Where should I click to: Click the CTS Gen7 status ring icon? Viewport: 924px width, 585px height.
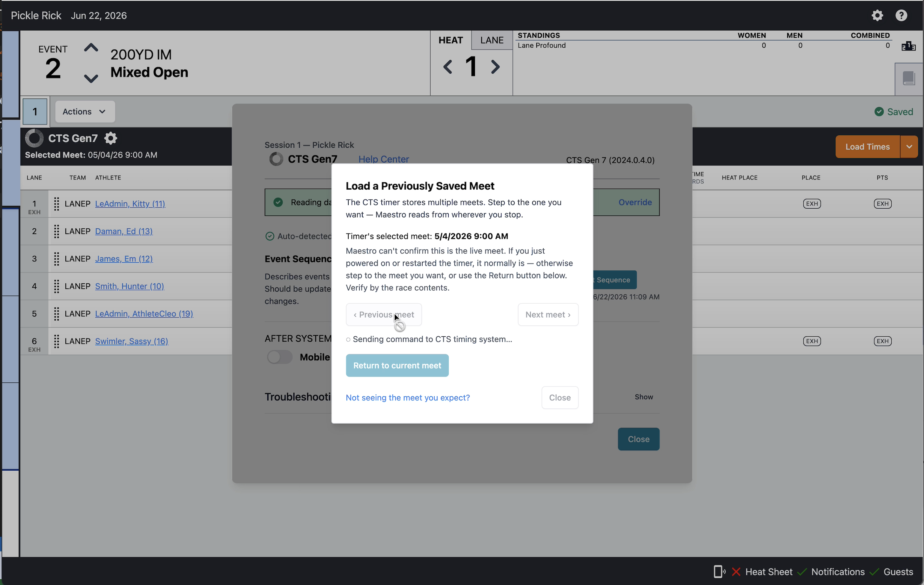point(34,138)
